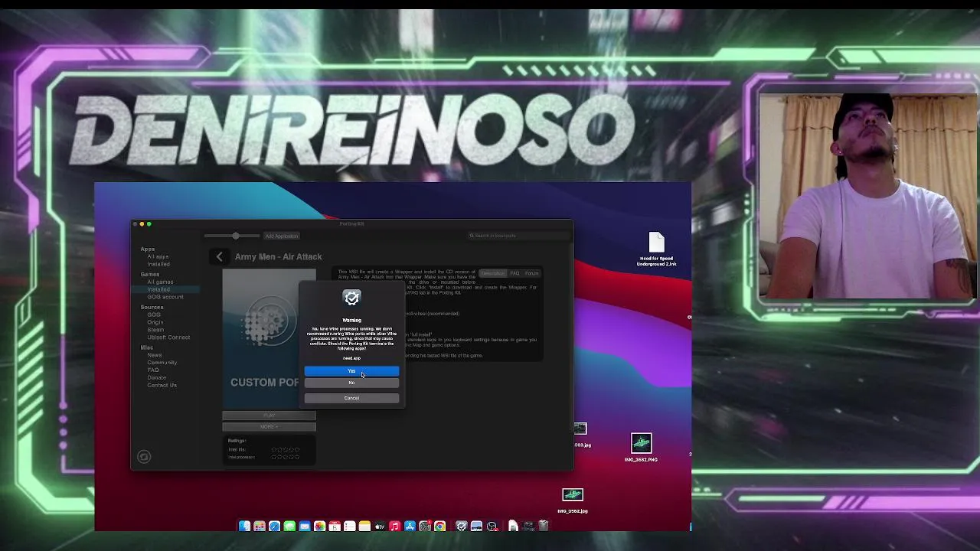Screen dimensions: 980x551
Task: Open App Store from the Dock
Action: pos(410,526)
